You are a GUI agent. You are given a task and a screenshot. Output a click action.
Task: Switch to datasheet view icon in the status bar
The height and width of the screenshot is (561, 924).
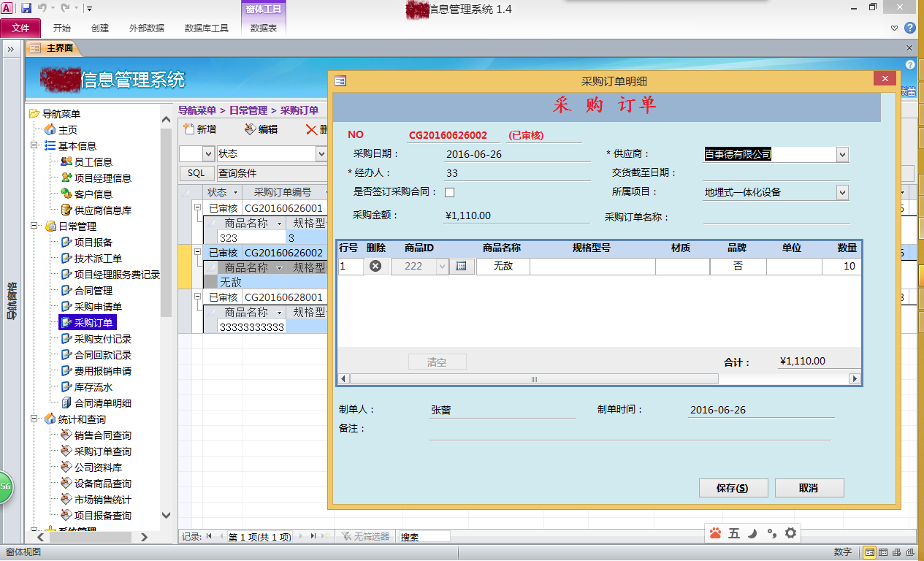tap(883, 552)
